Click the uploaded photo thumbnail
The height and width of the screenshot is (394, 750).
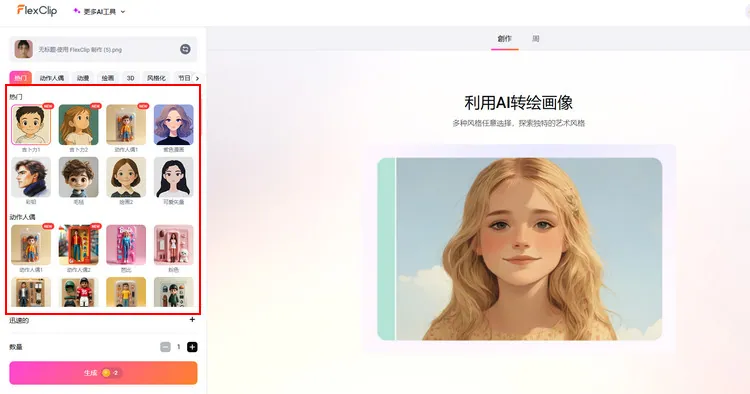coord(23,49)
